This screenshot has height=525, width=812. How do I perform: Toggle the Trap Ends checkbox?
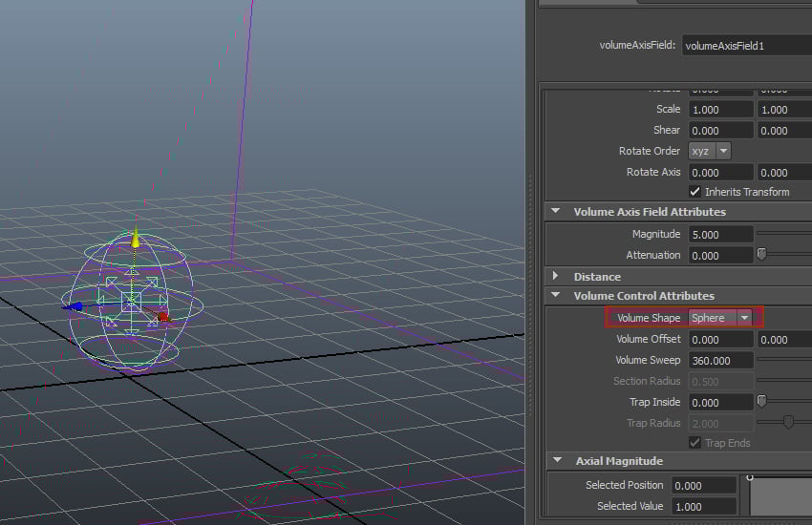pyautogui.click(x=694, y=443)
